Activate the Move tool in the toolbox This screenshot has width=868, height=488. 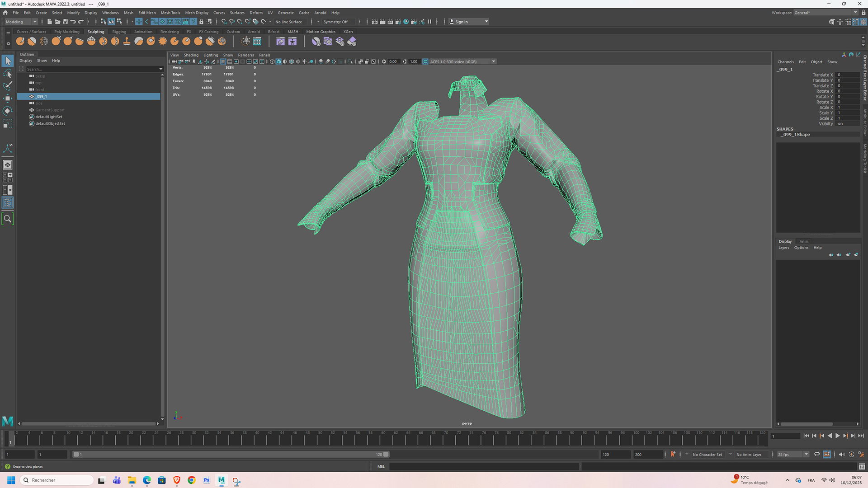click(8, 99)
